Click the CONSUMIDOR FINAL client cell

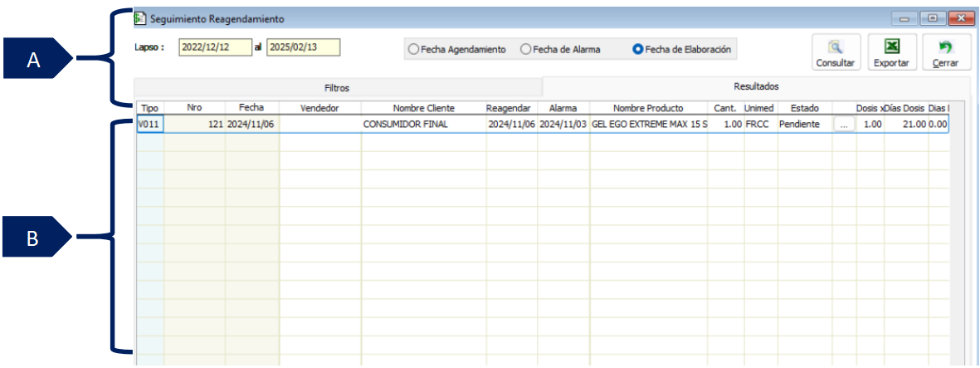(x=423, y=125)
